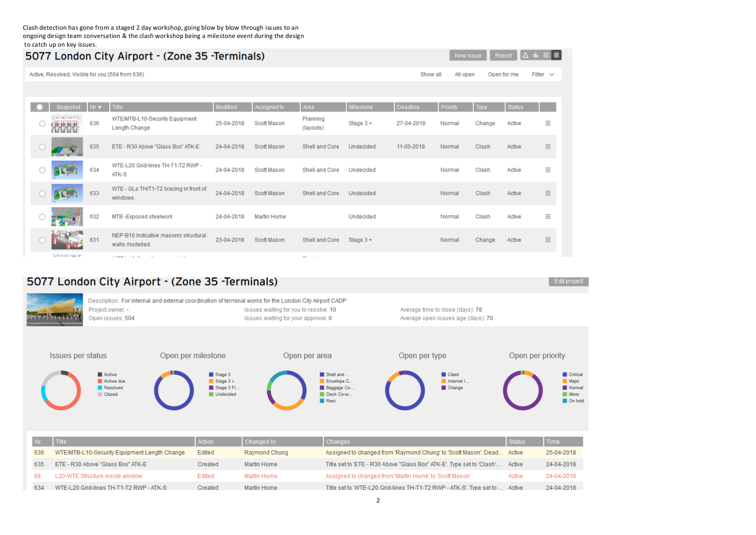Open row menu for issue 631

[547, 240]
